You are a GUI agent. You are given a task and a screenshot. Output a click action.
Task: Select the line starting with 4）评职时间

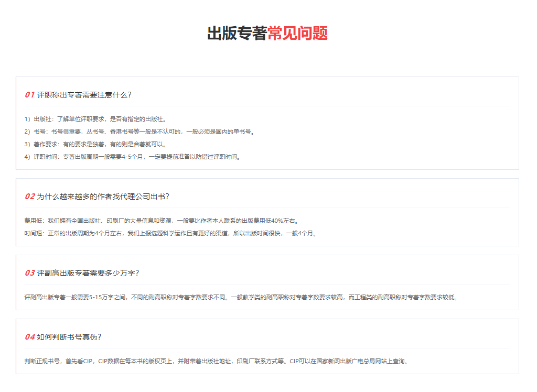132,157
